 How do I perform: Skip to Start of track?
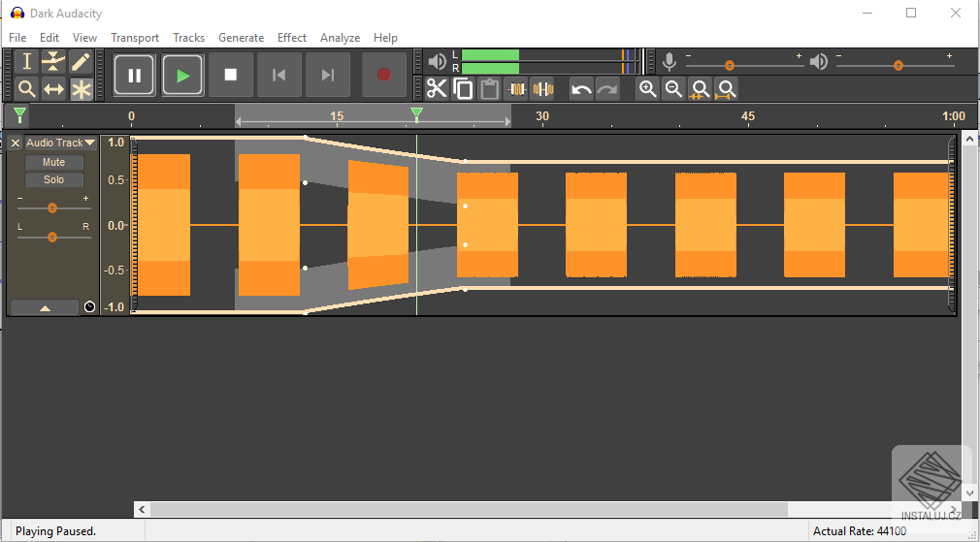[x=278, y=75]
